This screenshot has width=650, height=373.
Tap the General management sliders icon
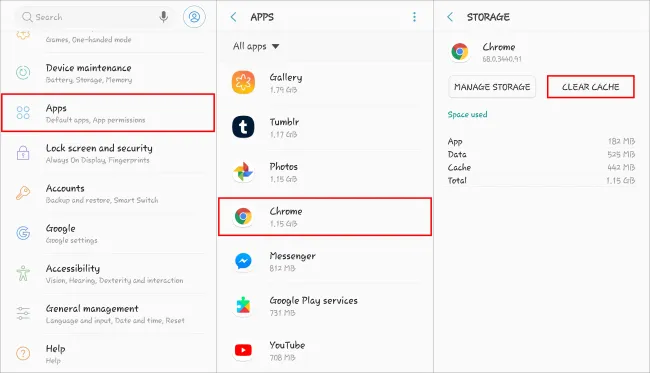23,313
